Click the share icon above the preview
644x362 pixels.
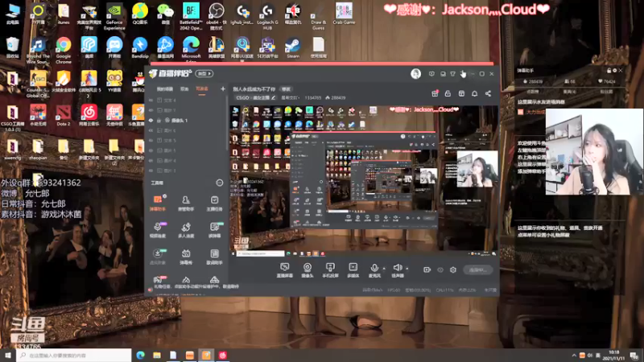pyautogui.click(x=488, y=93)
